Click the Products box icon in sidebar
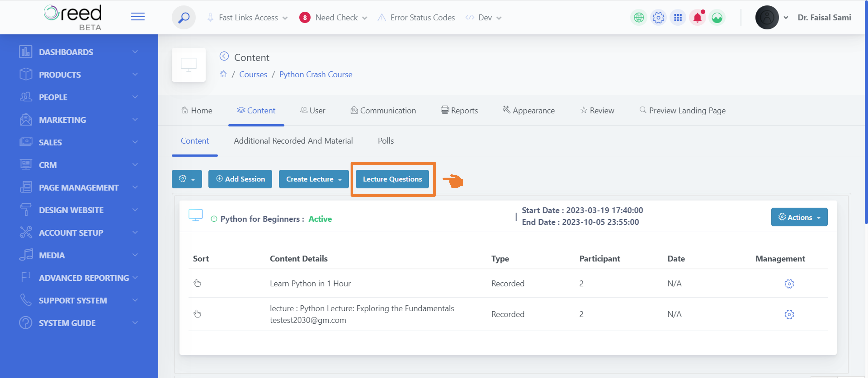This screenshot has height=378, width=868. (26, 74)
